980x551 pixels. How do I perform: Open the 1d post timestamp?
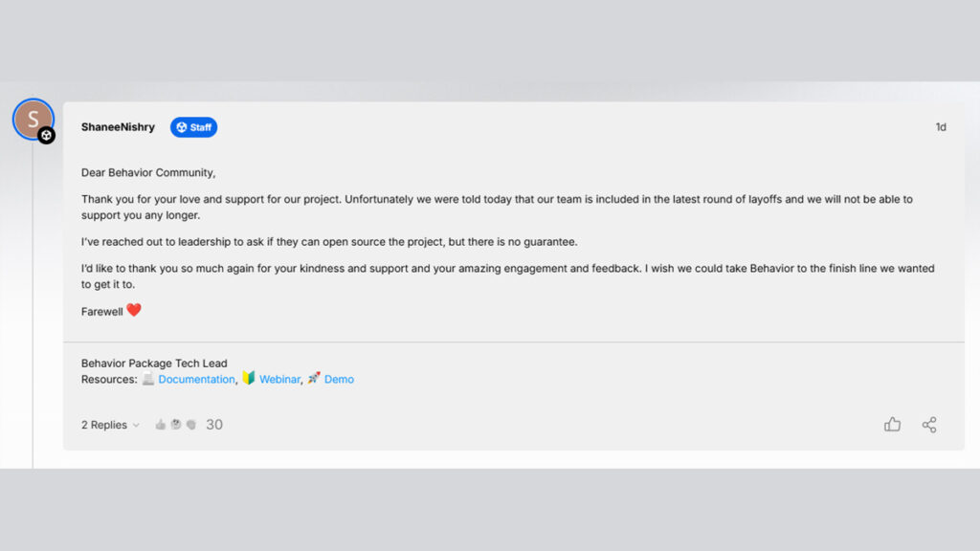[941, 127]
